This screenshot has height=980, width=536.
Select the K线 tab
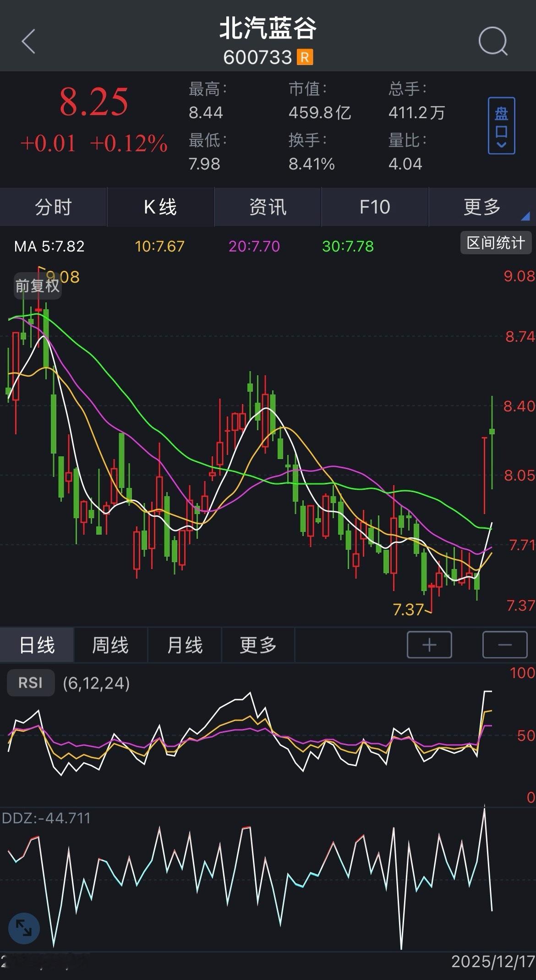[160, 207]
